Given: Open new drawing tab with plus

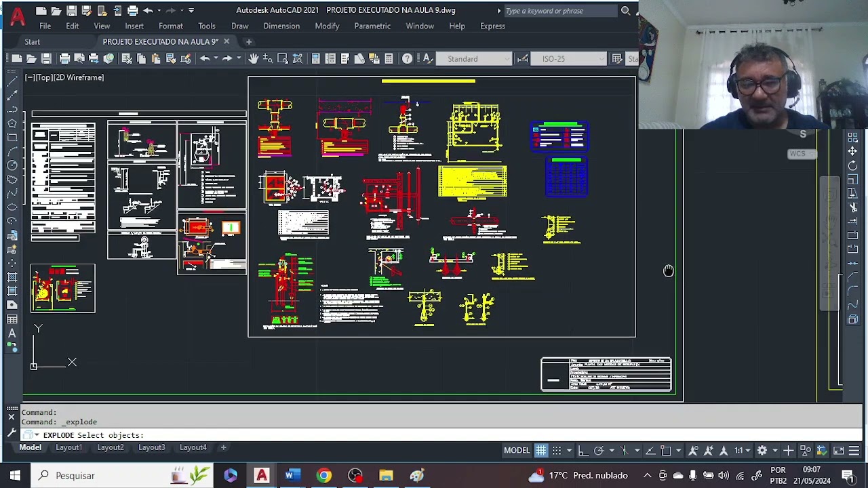Looking at the screenshot, I should click(248, 42).
